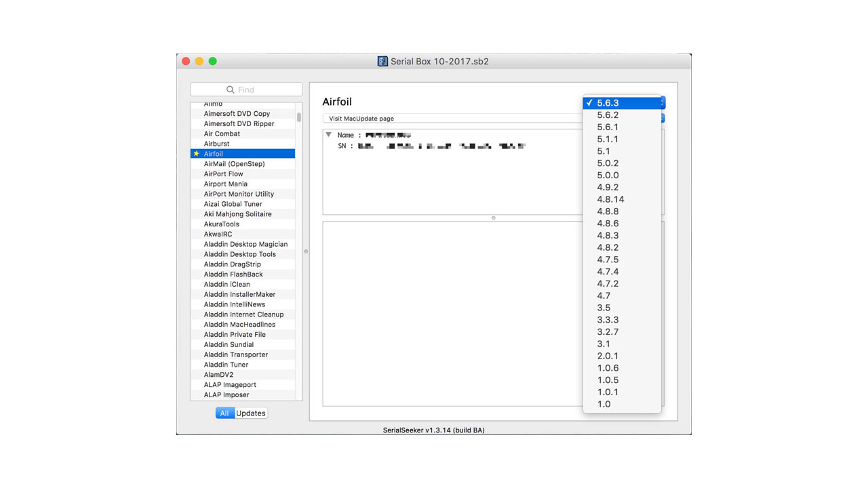Select Aladdin Desktop Tools
Viewport: 868px width, 488px height.
click(243, 254)
